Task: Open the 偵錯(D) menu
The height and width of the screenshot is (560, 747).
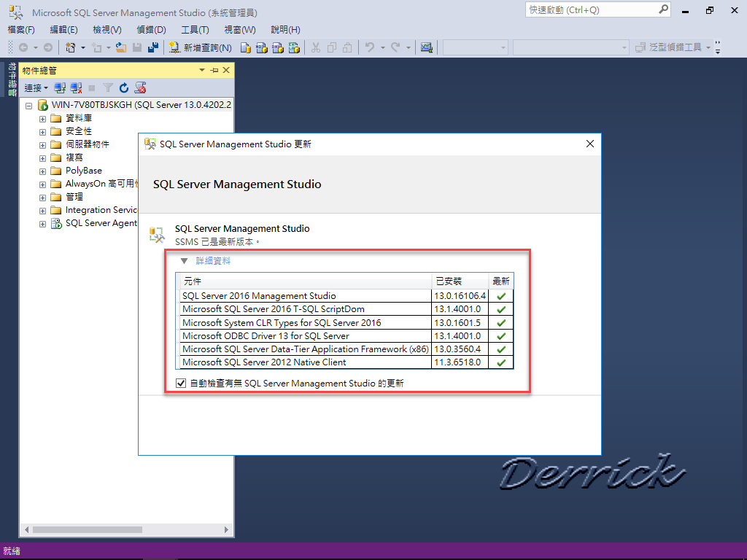Action: pos(150,30)
